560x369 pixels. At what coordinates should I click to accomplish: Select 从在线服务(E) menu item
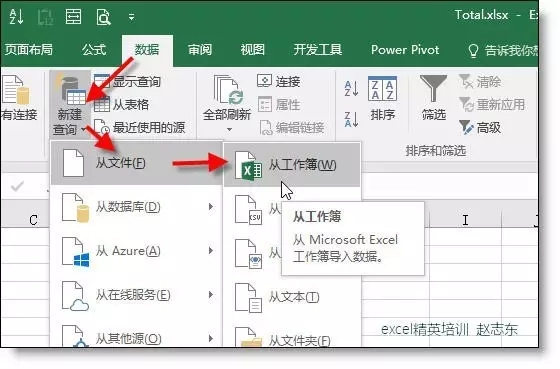pos(136,295)
